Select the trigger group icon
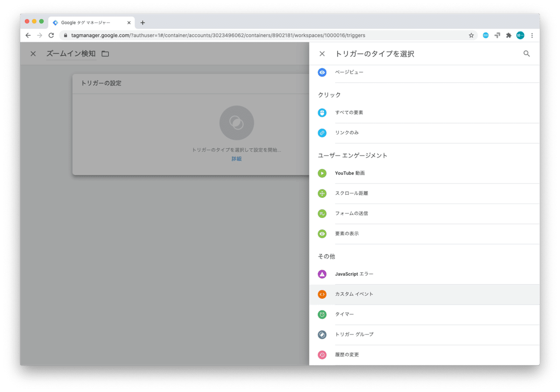The height and width of the screenshot is (392, 560). [322, 335]
